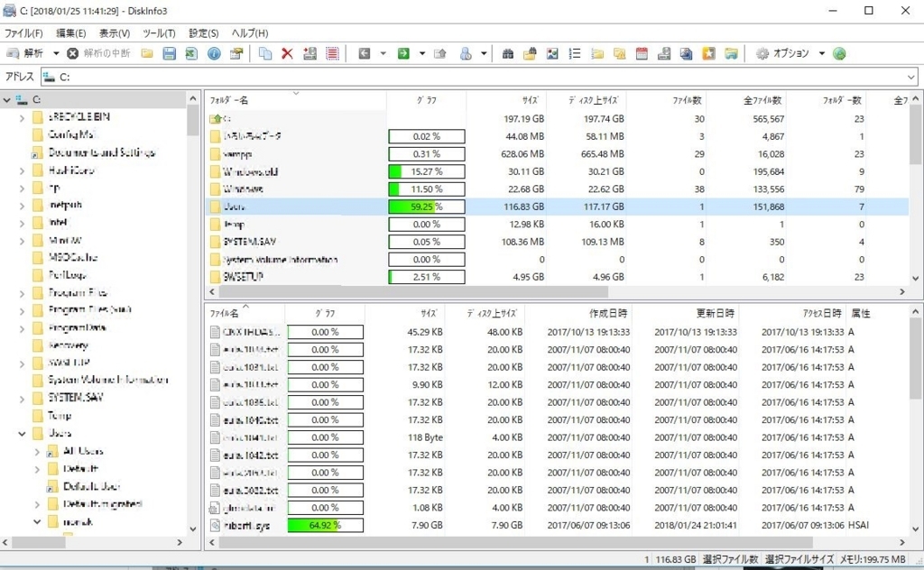Click the copy icon in toolbar
Viewport: 924px width, 570px height.
tap(265, 53)
